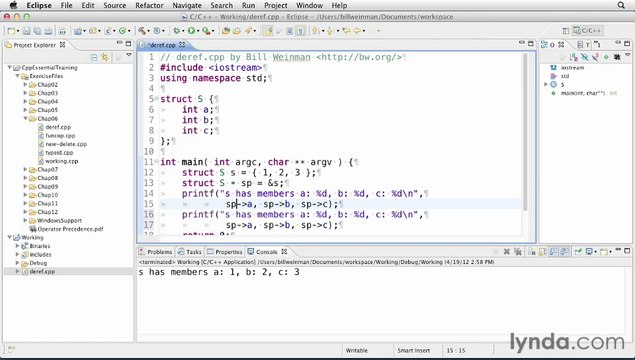The width and height of the screenshot is (635, 360).
Task: Click the Toggle Mark Occurrences highlighter icon
Action: [268, 31]
